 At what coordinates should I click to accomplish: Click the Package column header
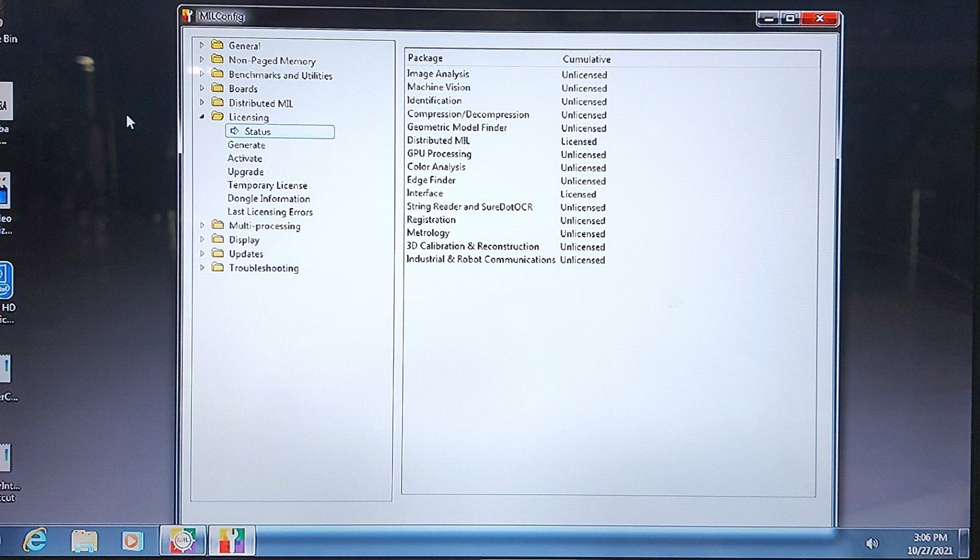(x=425, y=58)
